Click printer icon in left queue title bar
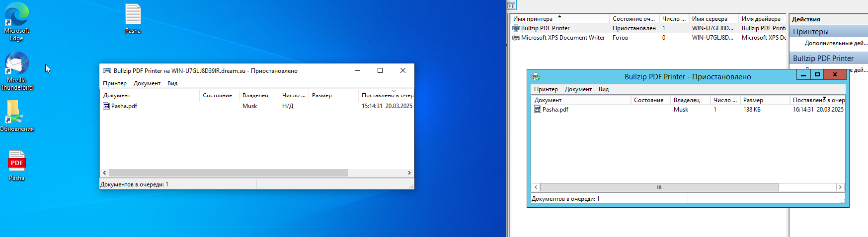 pos(107,70)
